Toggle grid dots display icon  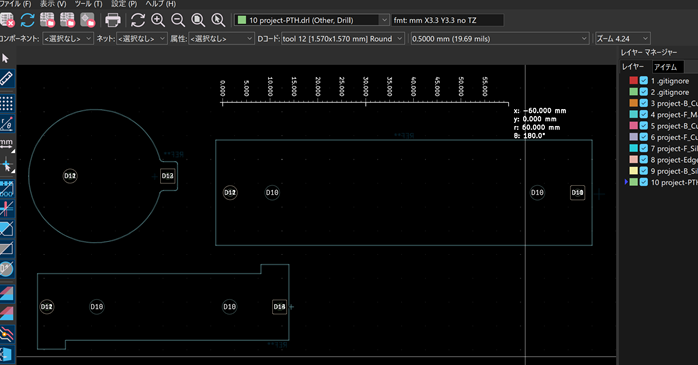[x=6, y=103]
